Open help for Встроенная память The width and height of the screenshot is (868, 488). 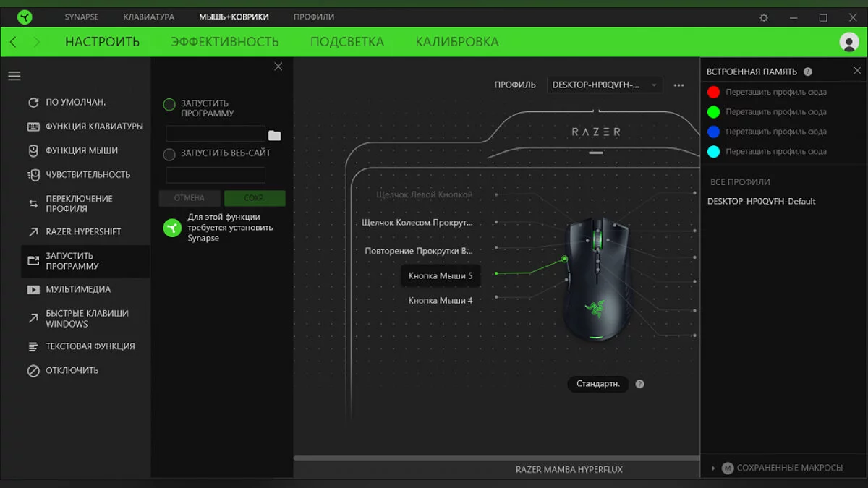[x=808, y=72]
